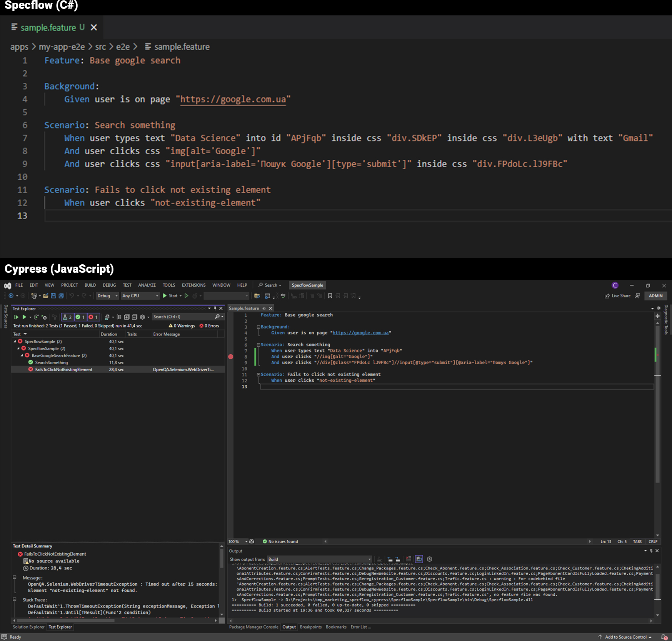The width and height of the screenshot is (672, 641).
Task: Open the Any CPU platform dropdown
Action: (x=140, y=296)
